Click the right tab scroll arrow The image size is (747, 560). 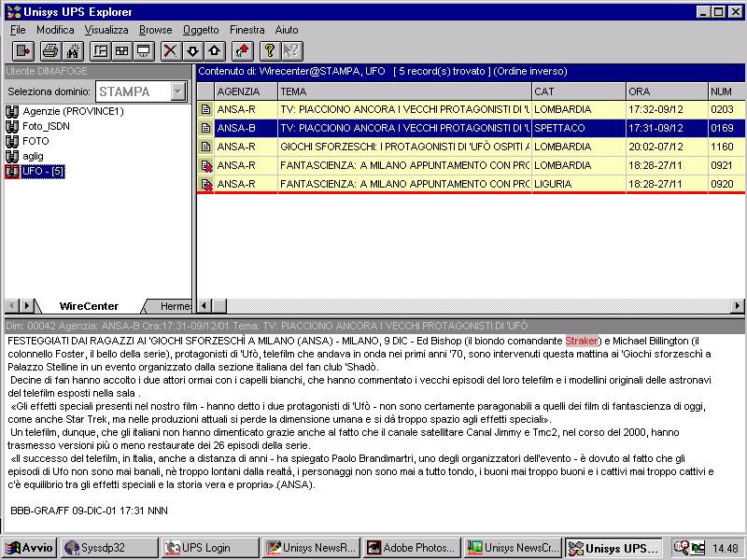[27, 306]
